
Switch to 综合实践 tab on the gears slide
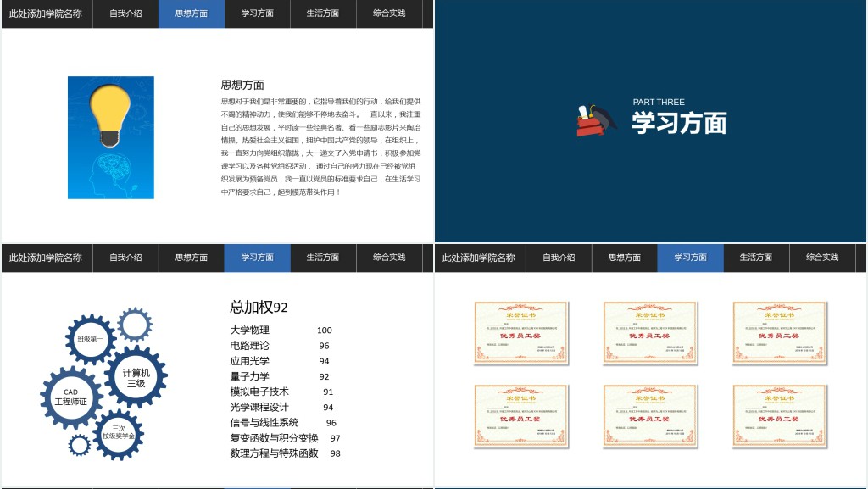click(x=389, y=258)
